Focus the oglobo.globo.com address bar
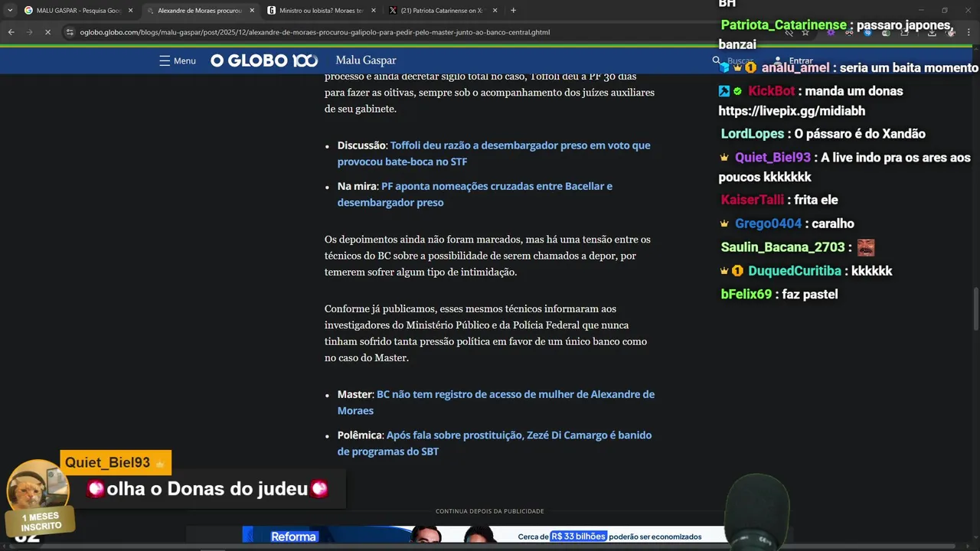This screenshot has height=551, width=980. point(314,32)
